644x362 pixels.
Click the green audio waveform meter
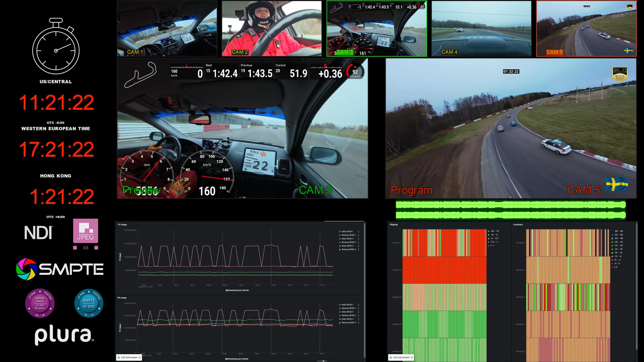(x=511, y=210)
